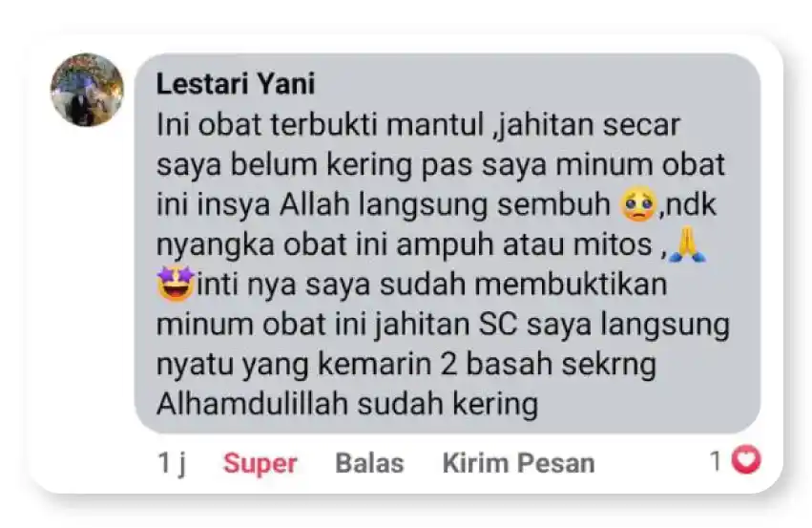Open Lestari Yani's profile picture
Screen dimensions: 812x528
click(x=87, y=90)
